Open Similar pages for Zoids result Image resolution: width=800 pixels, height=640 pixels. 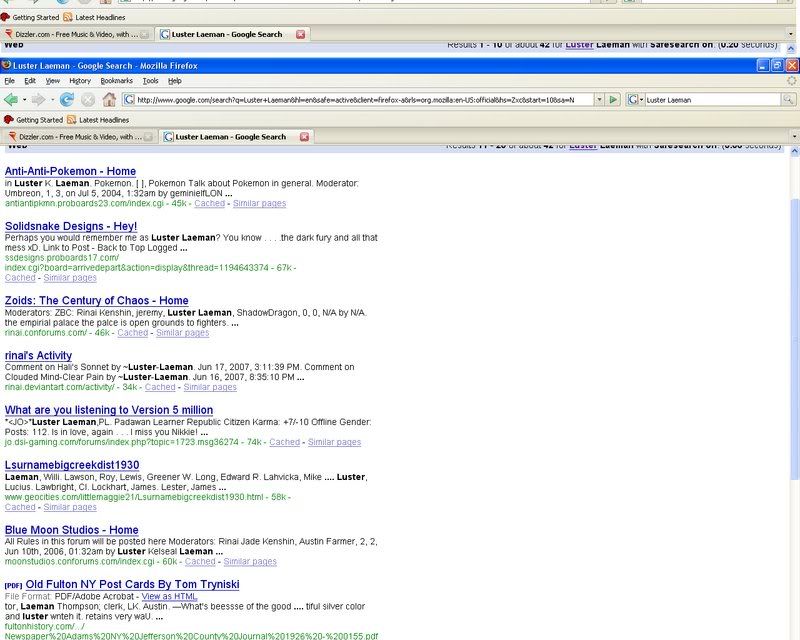pos(183,333)
